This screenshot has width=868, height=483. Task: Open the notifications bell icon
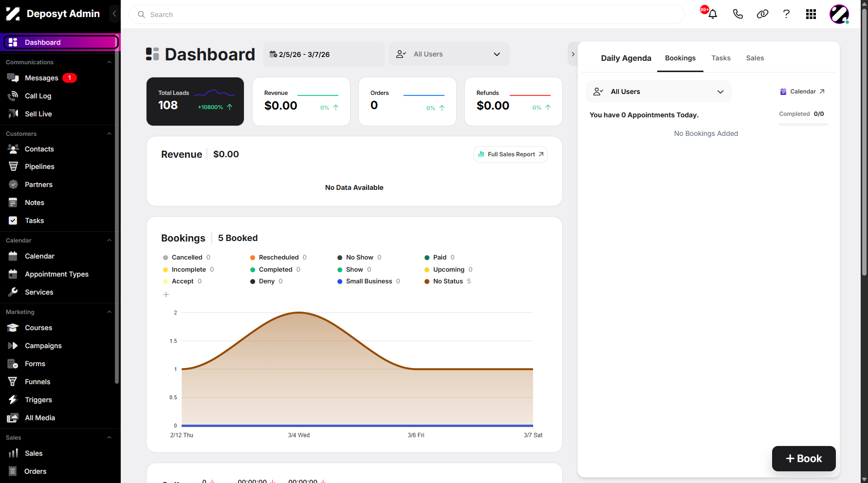tap(712, 14)
